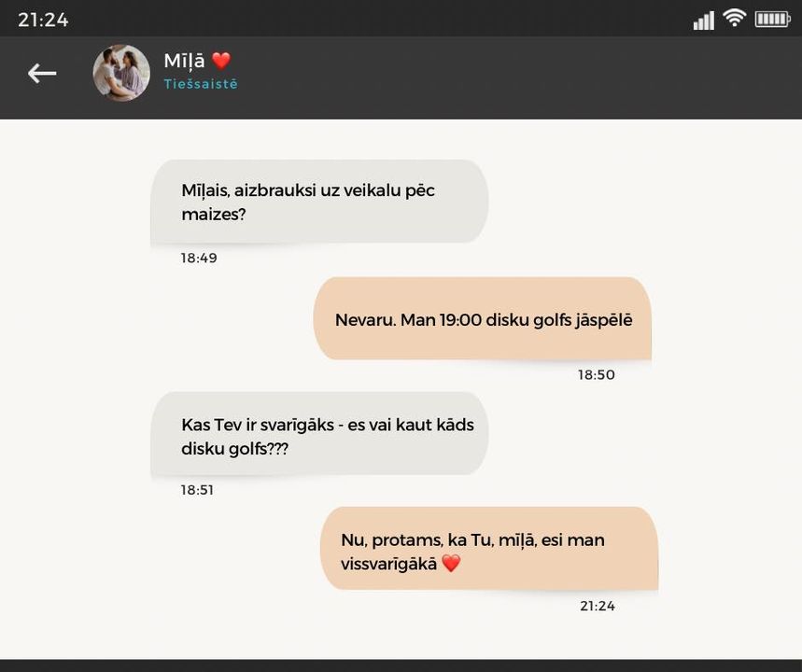Tap the Wi-Fi icon in status bar
The height and width of the screenshot is (672, 802).
(734, 18)
